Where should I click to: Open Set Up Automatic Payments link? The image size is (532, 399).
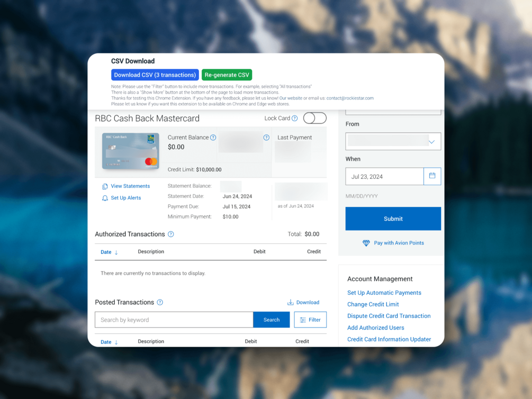point(384,293)
